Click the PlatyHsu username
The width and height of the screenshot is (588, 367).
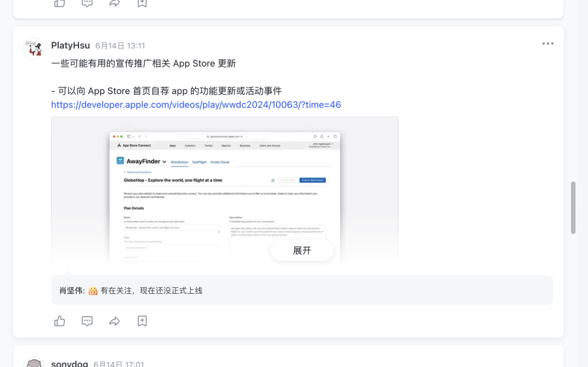[70, 45]
